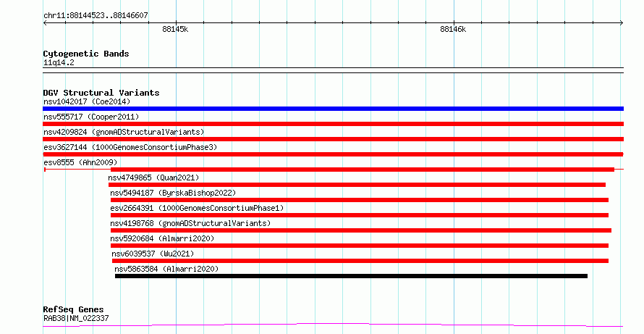Viewport: 644px width, 334px height.
Task: Select the nsv5920684 (Almarri2020) red bar
Action: pos(360,246)
